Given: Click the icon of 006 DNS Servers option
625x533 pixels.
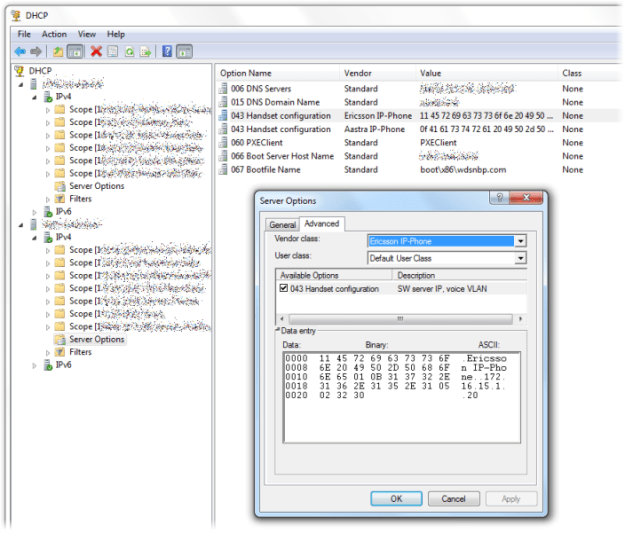Looking at the screenshot, I should click(223, 89).
